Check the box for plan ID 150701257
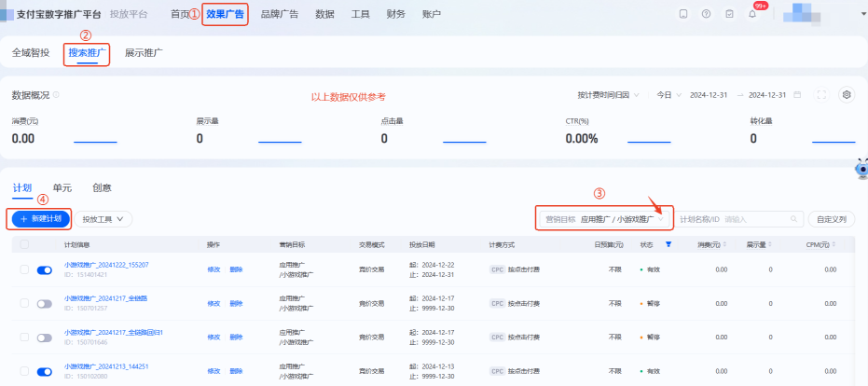868x386 pixels. click(x=24, y=303)
